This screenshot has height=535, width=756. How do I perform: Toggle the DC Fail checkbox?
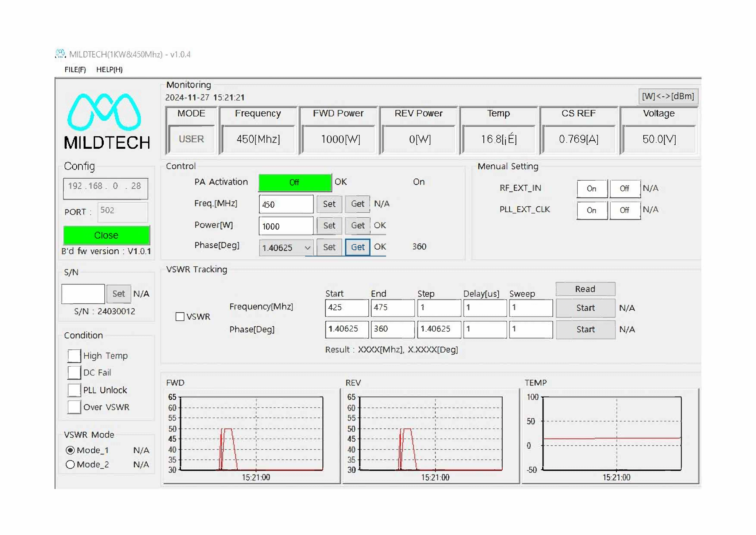tap(74, 373)
